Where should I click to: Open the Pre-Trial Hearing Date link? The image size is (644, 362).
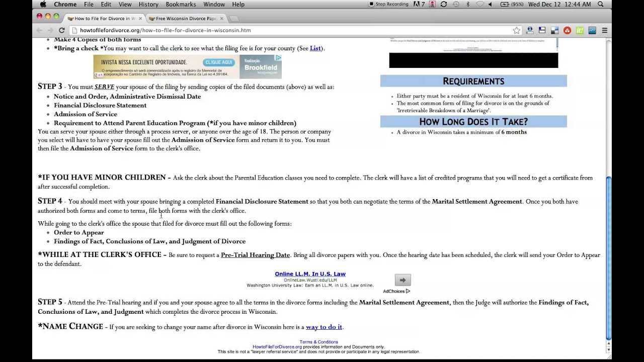click(x=256, y=255)
